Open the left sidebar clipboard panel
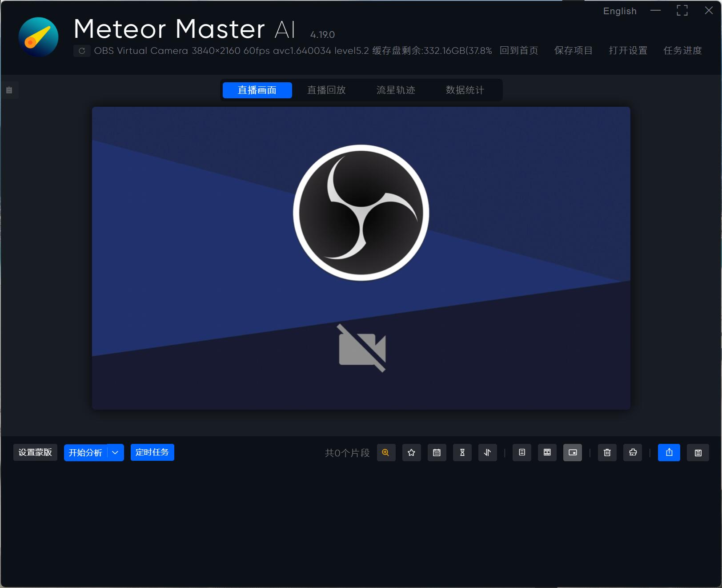The height and width of the screenshot is (588, 722). pyautogui.click(x=9, y=90)
